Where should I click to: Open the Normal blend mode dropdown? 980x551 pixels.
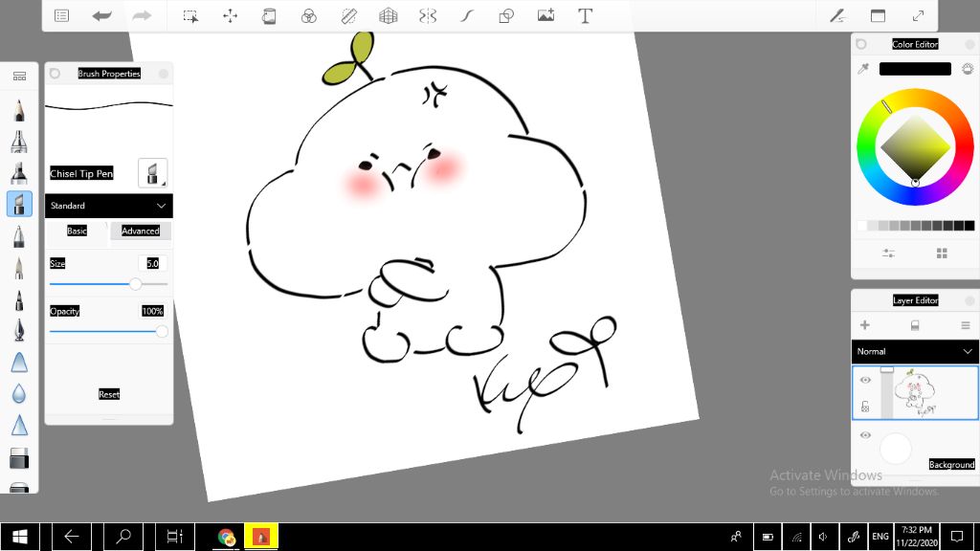[x=915, y=351]
